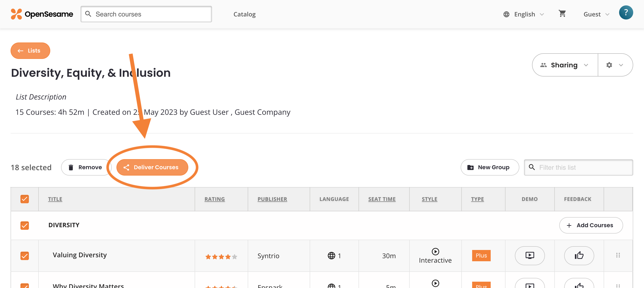Open the English language dropdown
Viewport: 644px width, 288px height.
point(524,14)
